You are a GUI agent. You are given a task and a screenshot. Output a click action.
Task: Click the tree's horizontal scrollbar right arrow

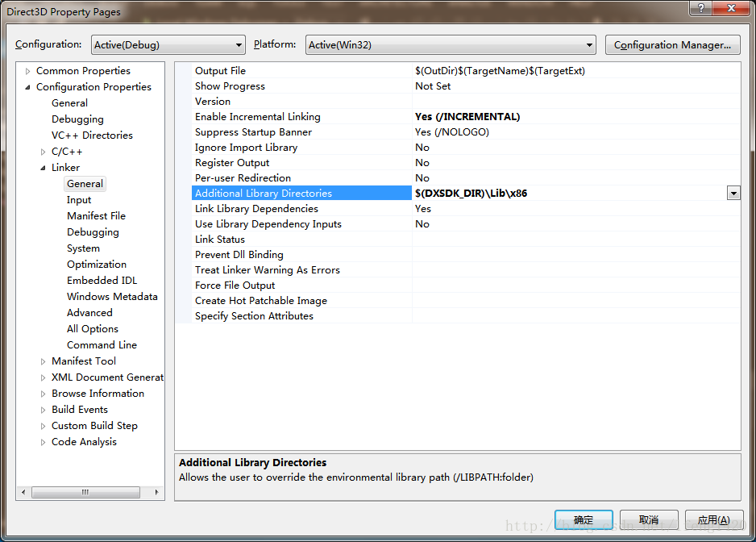[156, 492]
